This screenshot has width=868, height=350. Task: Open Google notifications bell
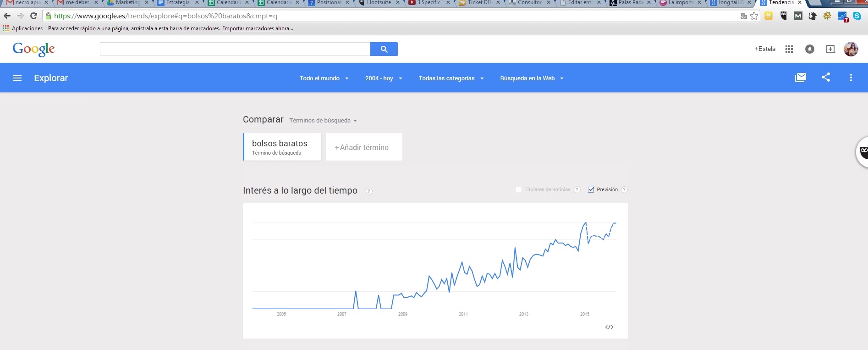point(809,49)
